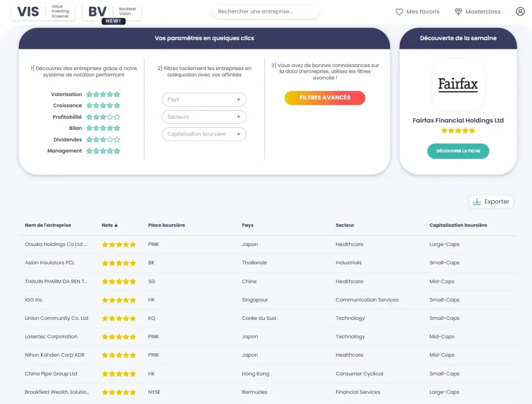
Task: Expand the Pays dropdown
Action: click(204, 99)
